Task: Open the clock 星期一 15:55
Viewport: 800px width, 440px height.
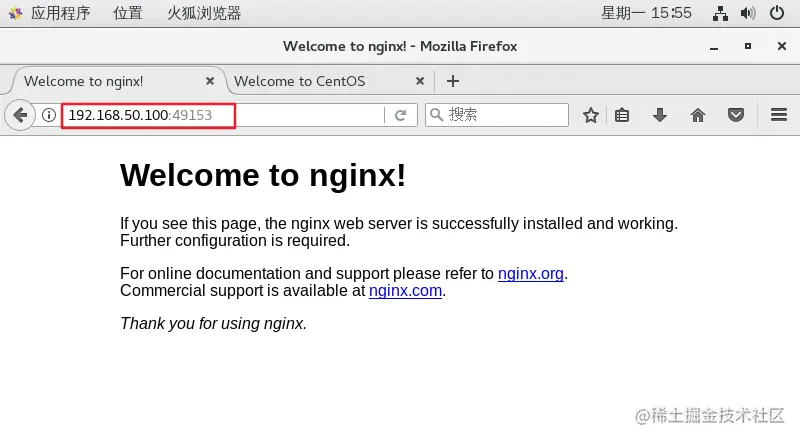Action: tap(646, 13)
